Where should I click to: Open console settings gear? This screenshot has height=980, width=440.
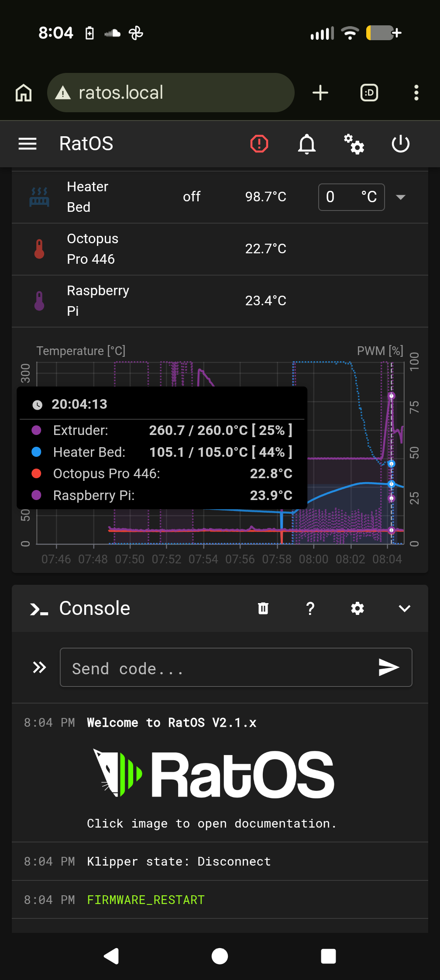(357, 608)
